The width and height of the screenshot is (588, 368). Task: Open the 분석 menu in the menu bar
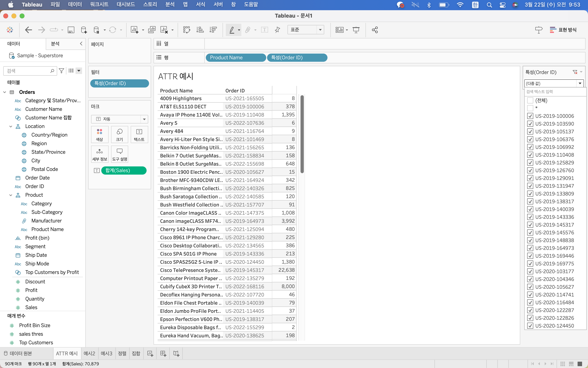tap(170, 5)
